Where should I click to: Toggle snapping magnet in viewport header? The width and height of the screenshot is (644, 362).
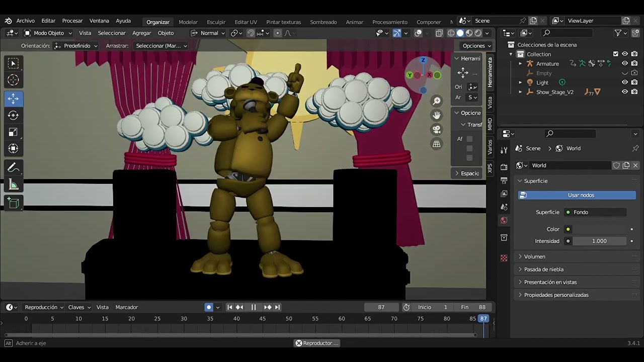pyautogui.click(x=251, y=33)
